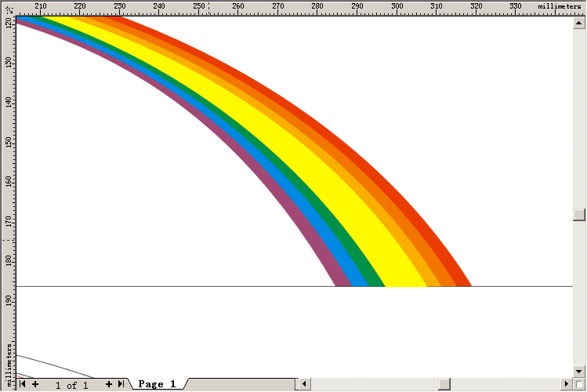Click the vertical ruler at 150 mark

click(9, 142)
